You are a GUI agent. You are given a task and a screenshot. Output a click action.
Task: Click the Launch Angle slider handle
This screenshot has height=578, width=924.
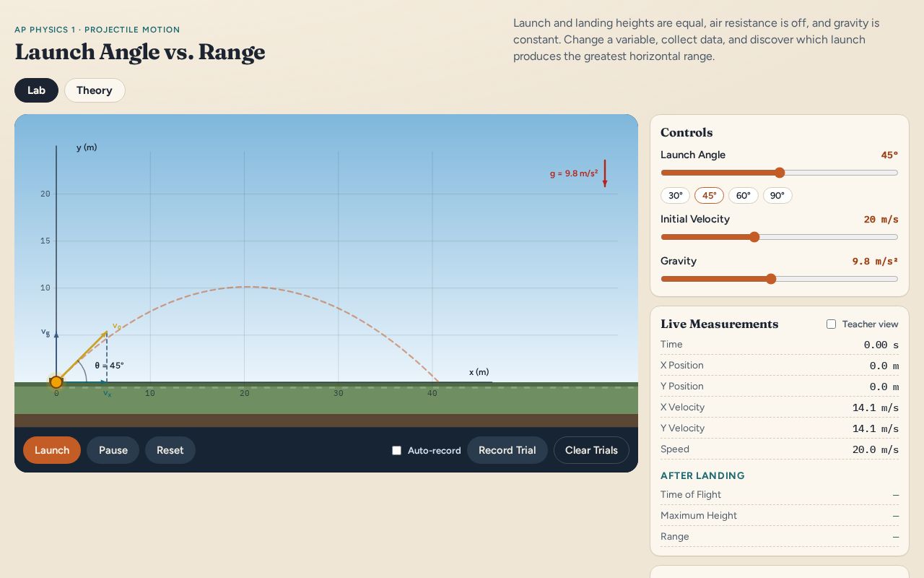click(x=780, y=173)
